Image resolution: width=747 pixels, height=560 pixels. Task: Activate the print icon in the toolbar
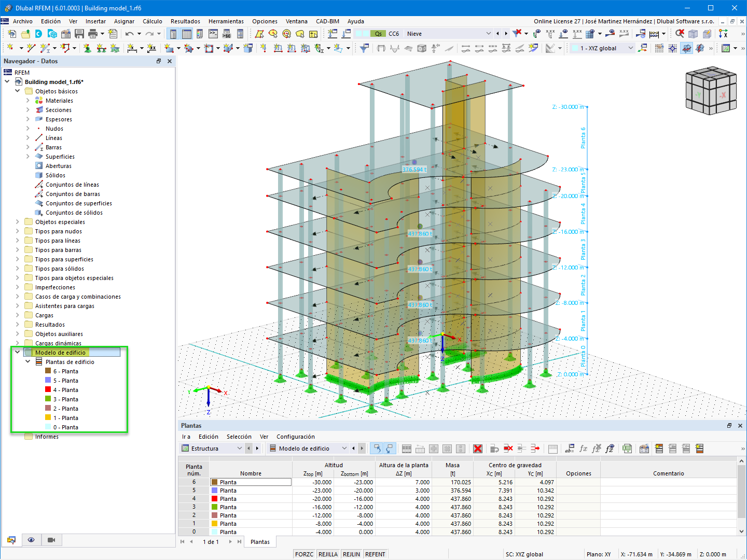92,33
